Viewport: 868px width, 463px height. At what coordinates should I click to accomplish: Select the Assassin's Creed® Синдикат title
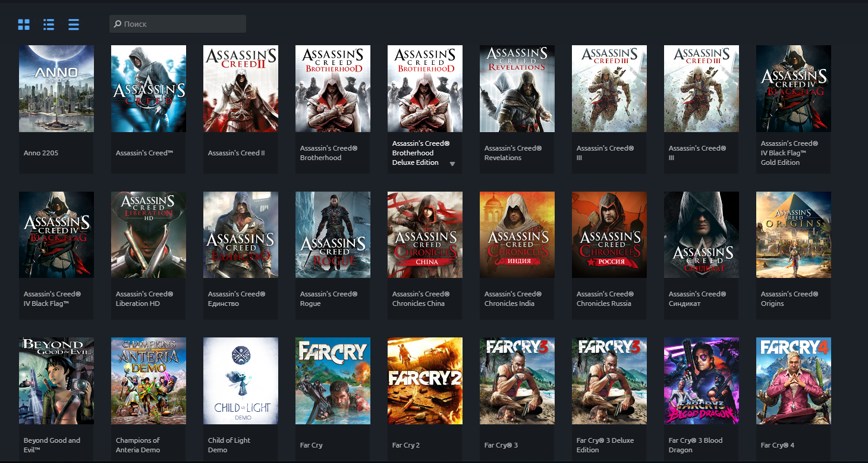[697, 299]
